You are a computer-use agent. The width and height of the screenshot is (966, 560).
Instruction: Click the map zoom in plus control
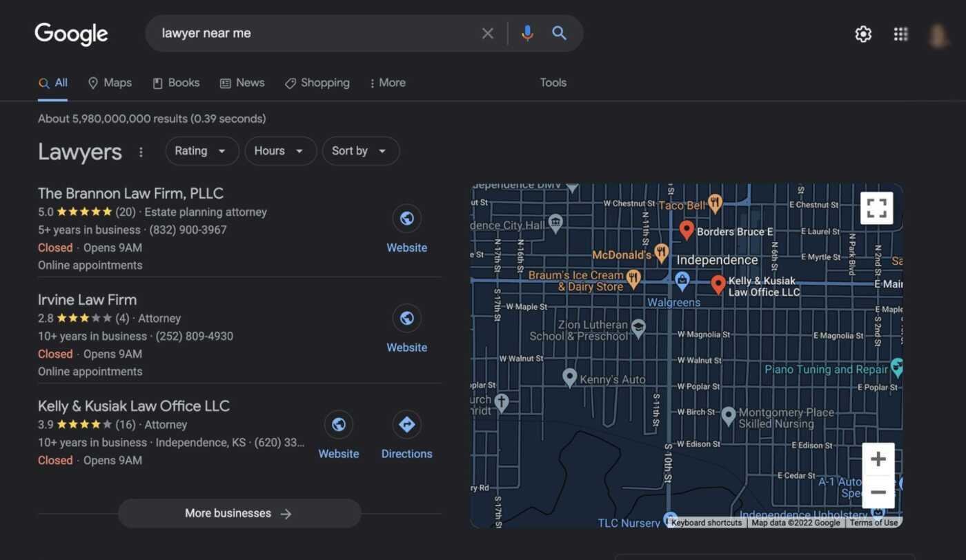(x=878, y=458)
